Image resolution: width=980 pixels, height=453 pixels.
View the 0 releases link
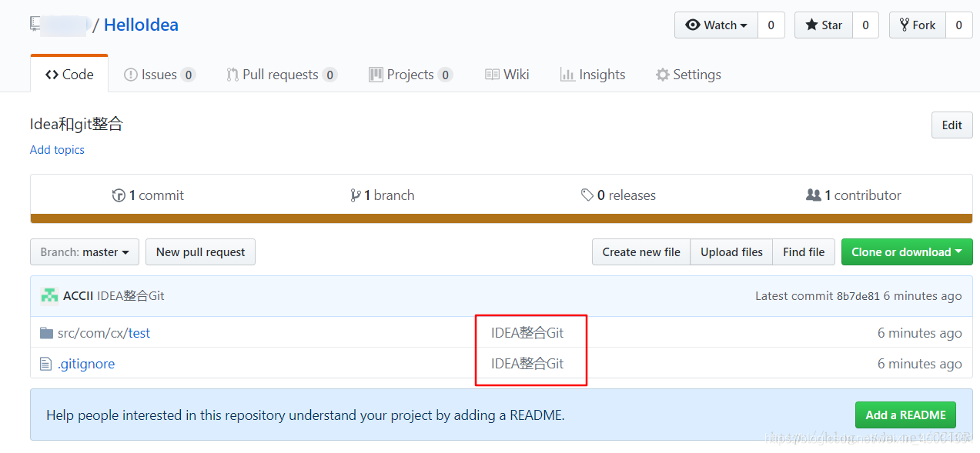pos(618,195)
